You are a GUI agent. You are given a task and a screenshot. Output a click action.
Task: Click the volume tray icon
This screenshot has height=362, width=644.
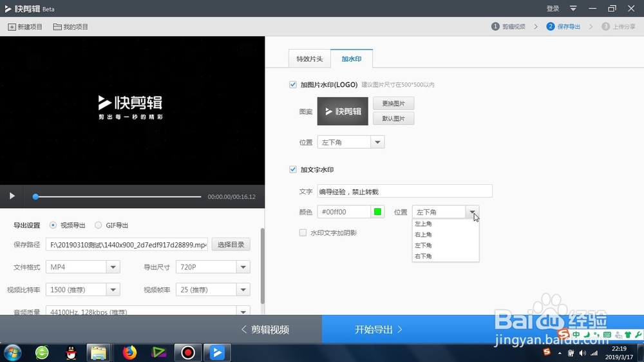pos(582,353)
